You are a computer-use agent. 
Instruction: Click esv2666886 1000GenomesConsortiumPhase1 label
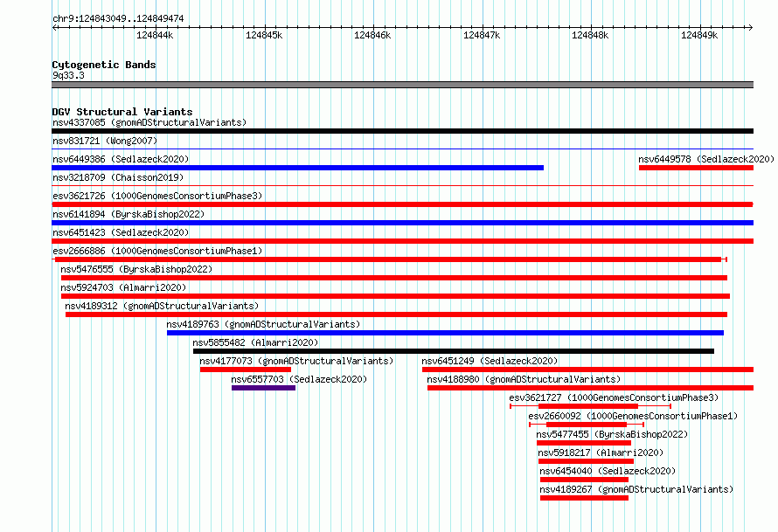pos(157,251)
